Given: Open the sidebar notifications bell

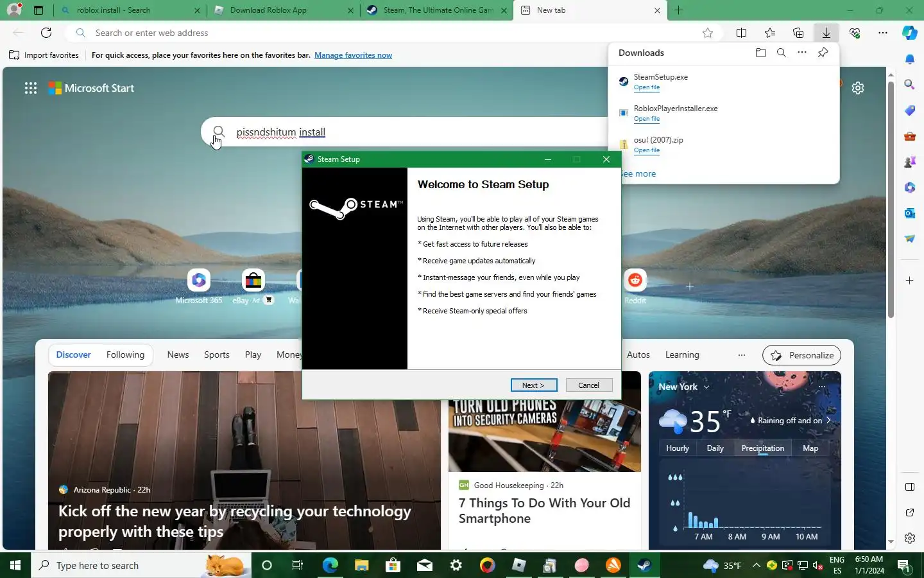Looking at the screenshot, I should (910, 59).
